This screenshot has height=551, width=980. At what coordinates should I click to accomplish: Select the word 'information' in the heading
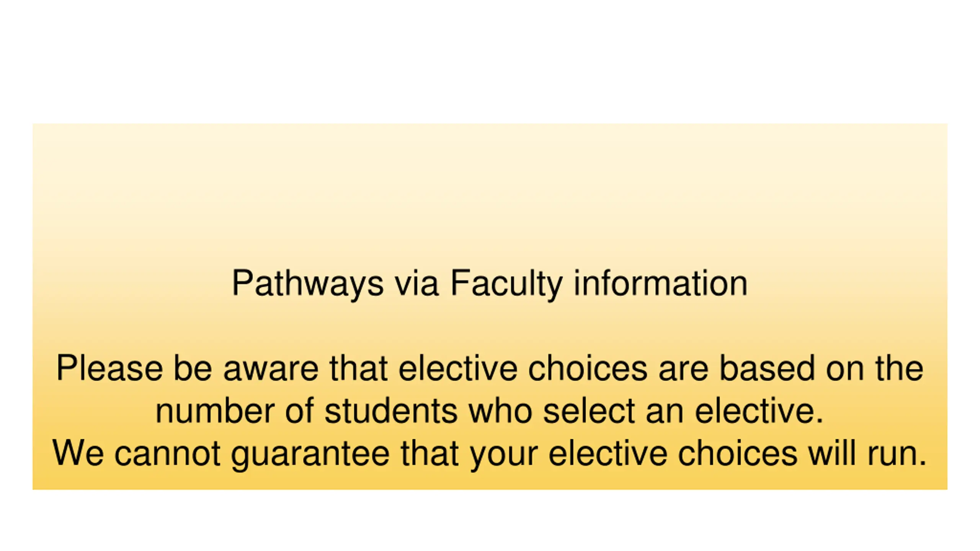660,283
